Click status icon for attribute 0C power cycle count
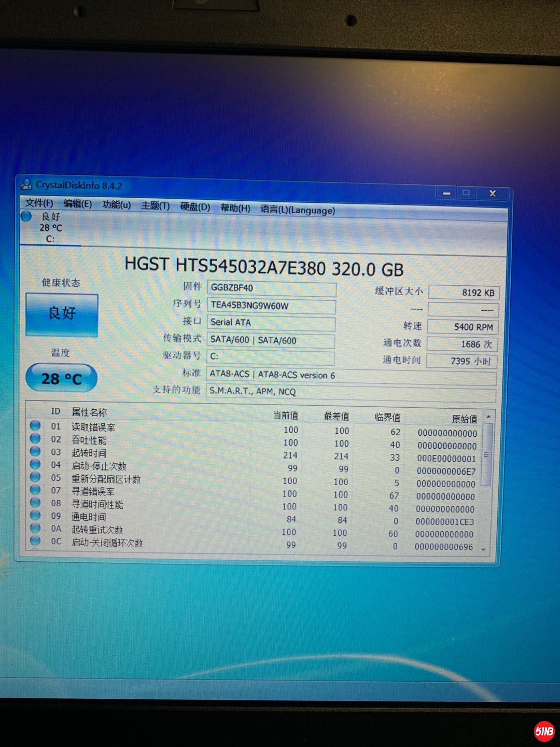This screenshot has height=747, width=560. (x=35, y=541)
